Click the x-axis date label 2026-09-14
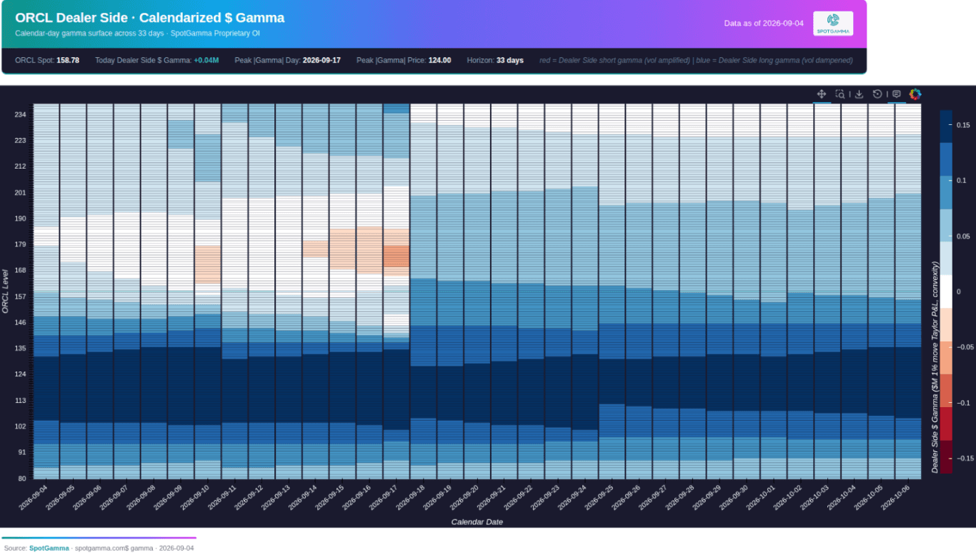976x560 pixels. (x=303, y=496)
